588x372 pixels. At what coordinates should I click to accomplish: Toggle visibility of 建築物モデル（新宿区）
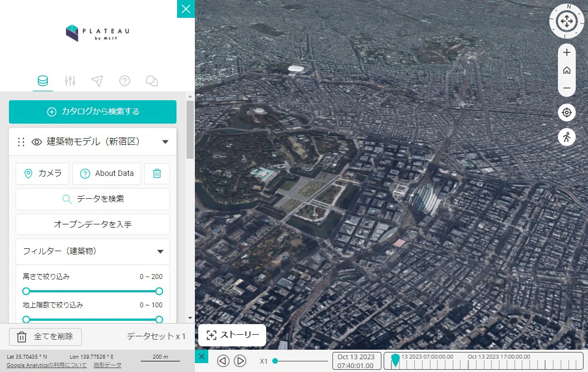tap(36, 142)
